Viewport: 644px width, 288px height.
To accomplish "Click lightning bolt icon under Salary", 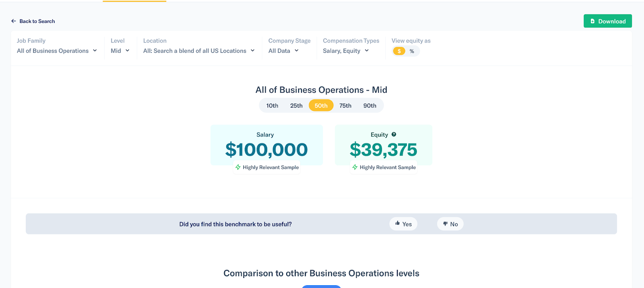I will [238, 167].
